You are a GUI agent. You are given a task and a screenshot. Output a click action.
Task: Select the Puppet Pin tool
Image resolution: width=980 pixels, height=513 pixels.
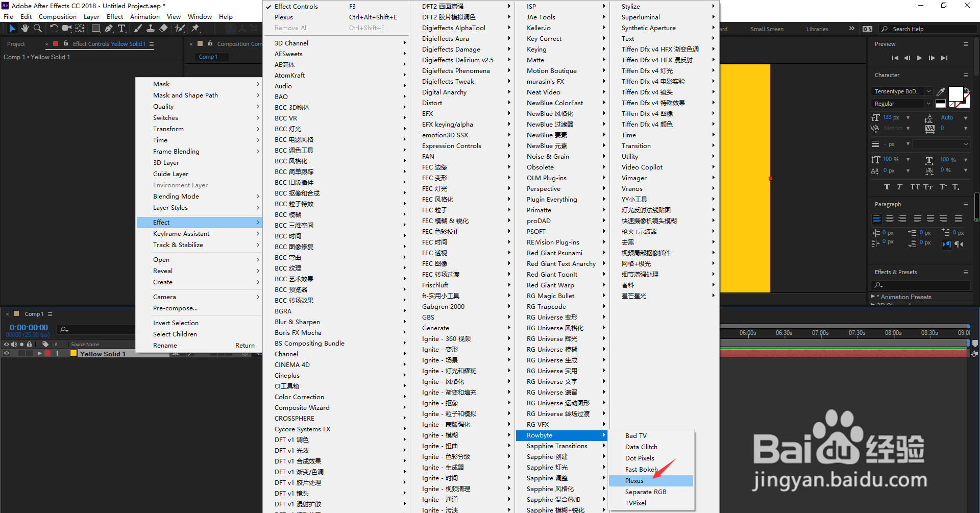(195, 29)
